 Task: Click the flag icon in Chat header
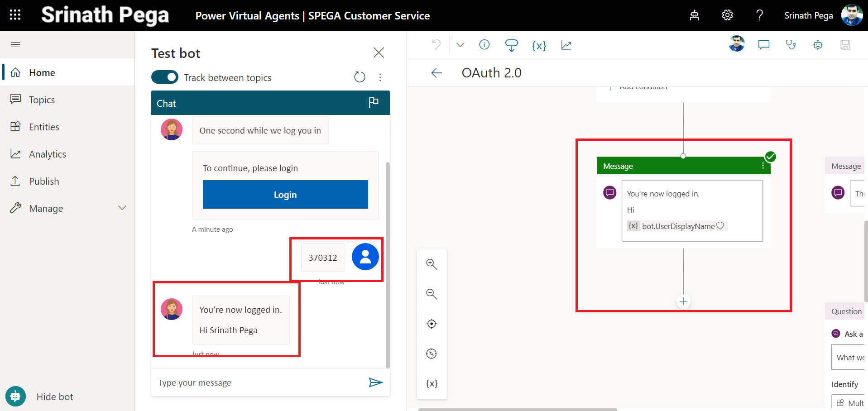(374, 103)
